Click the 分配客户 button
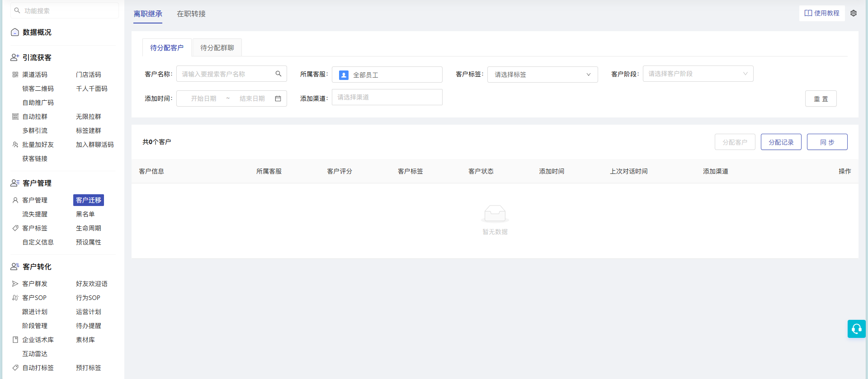 pos(735,142)
